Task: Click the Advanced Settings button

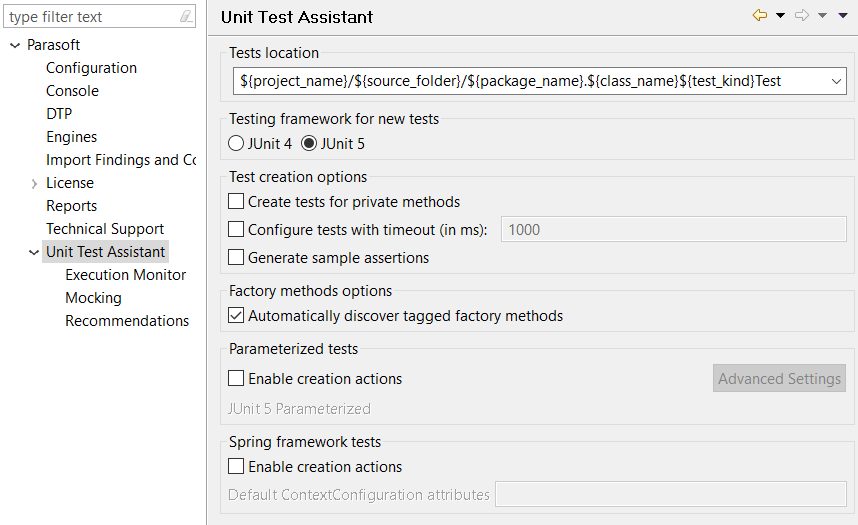Action: [779, 378]
